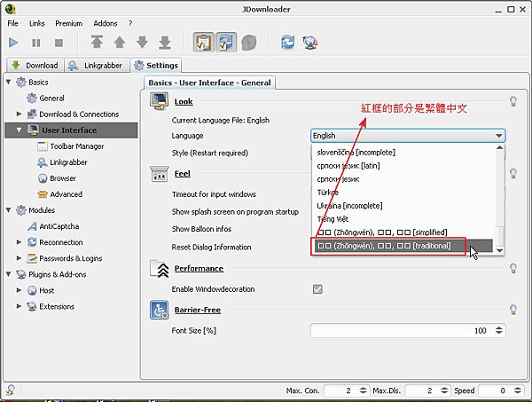Move selection to bottom arrow icon

(165, 42)
